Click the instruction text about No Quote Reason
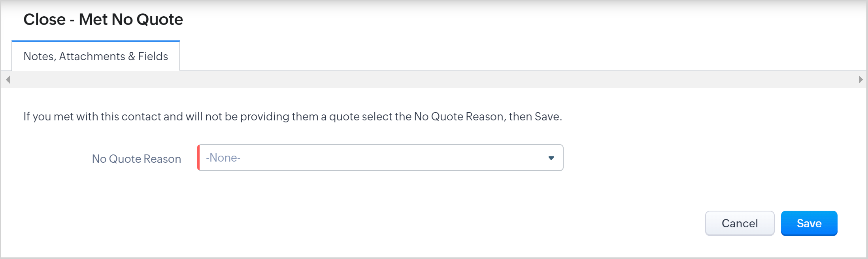The height and width of the screenshot is (259, 868). coord(292,116)
